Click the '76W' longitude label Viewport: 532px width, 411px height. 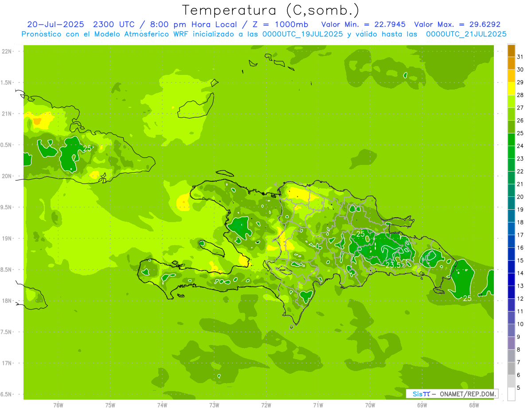point(58,405)
